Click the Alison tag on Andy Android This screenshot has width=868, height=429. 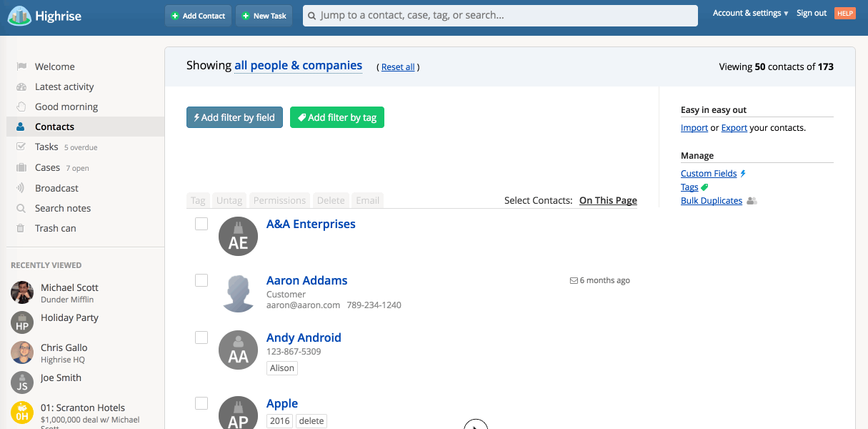click(282, 368)
